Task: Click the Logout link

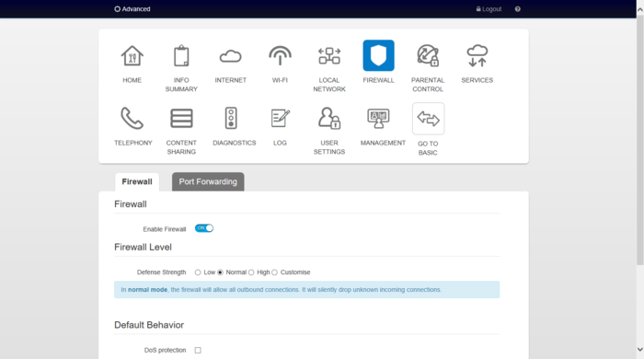Action: pyautogui.click(x=489, y=9)
